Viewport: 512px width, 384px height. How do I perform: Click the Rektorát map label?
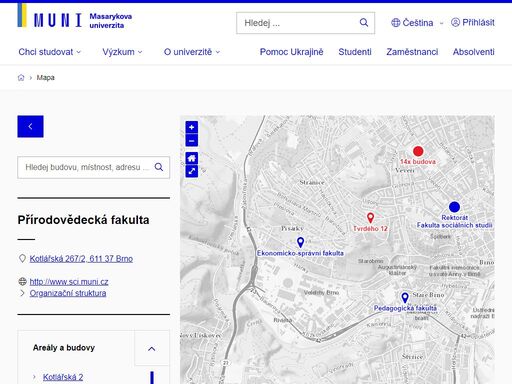454,218
